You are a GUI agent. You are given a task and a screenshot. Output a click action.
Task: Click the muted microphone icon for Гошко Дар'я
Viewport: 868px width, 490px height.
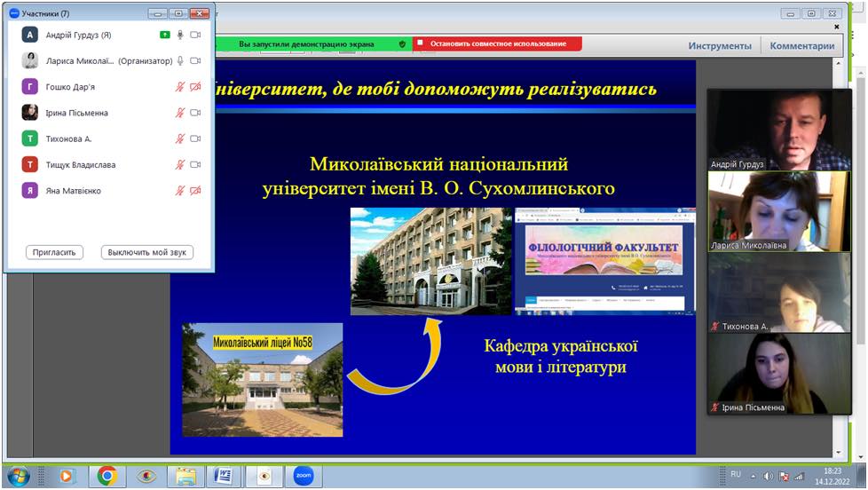coord(180,87)
